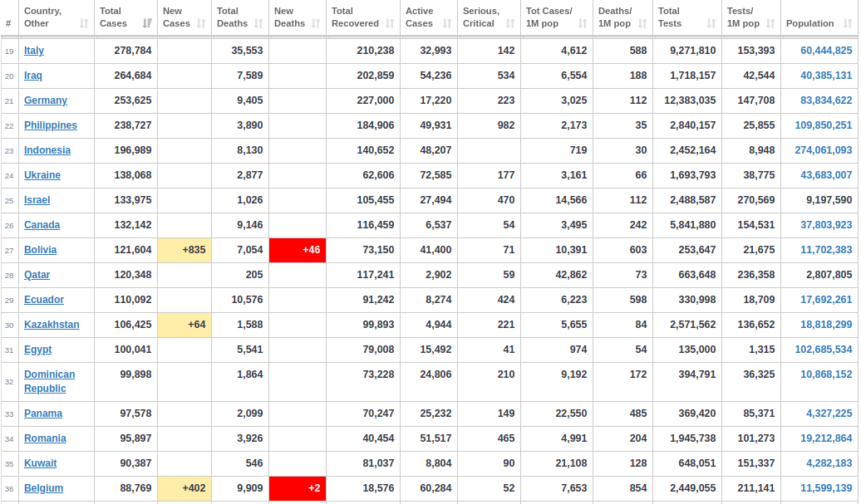The height and width of the screenshot is (504, 861).
Task: Sort by New Deaths arrow icon
Action: click(x=316, y=23)
